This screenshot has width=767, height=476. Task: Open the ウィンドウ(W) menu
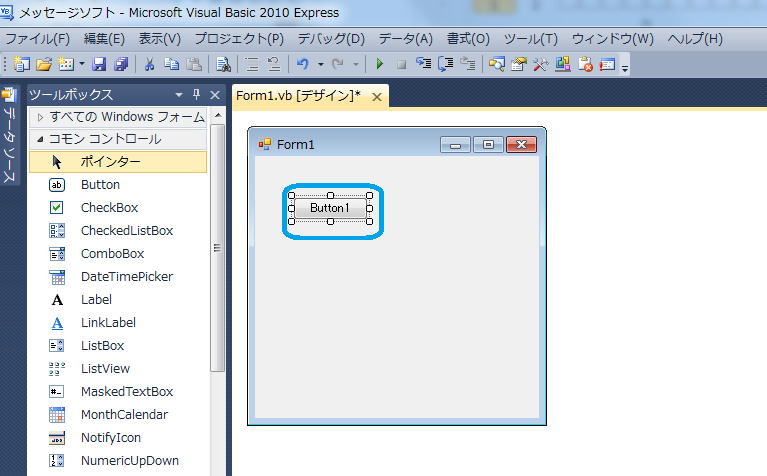pyautogui.click(x=612, y=39)
